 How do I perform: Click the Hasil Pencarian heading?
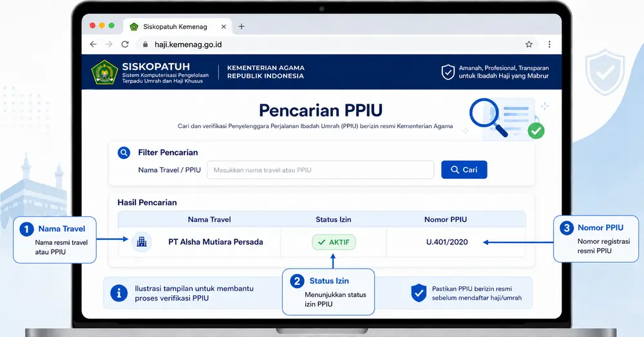[147, 203]
